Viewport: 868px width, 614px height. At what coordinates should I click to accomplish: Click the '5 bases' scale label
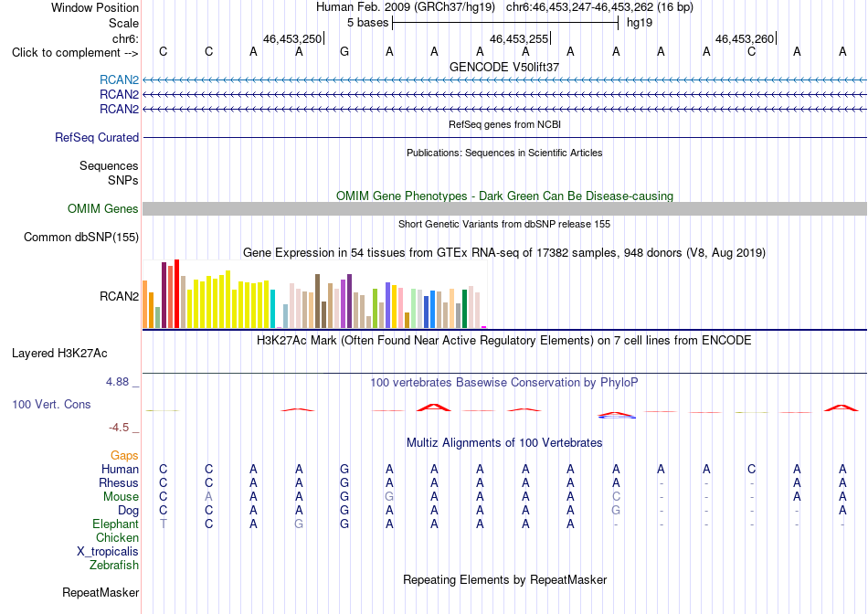tap(368, 23)
